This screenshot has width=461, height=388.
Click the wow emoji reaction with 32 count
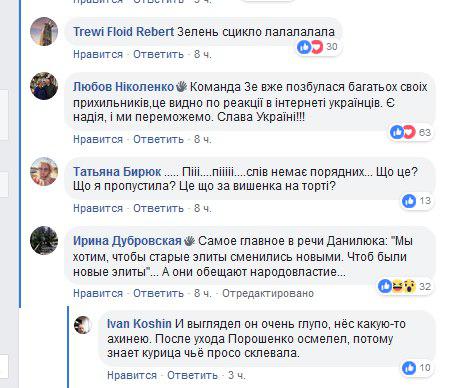410,286
